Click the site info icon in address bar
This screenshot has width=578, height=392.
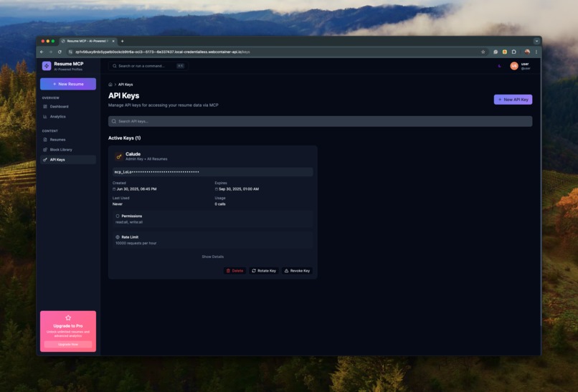click(x=70, y=52)
